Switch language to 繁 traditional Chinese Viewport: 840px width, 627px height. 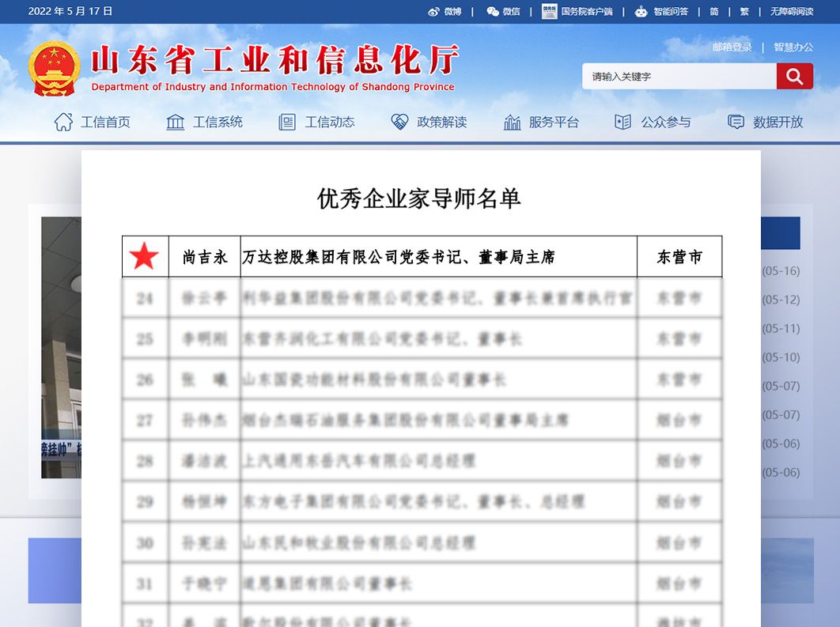[x=744, y=11]
